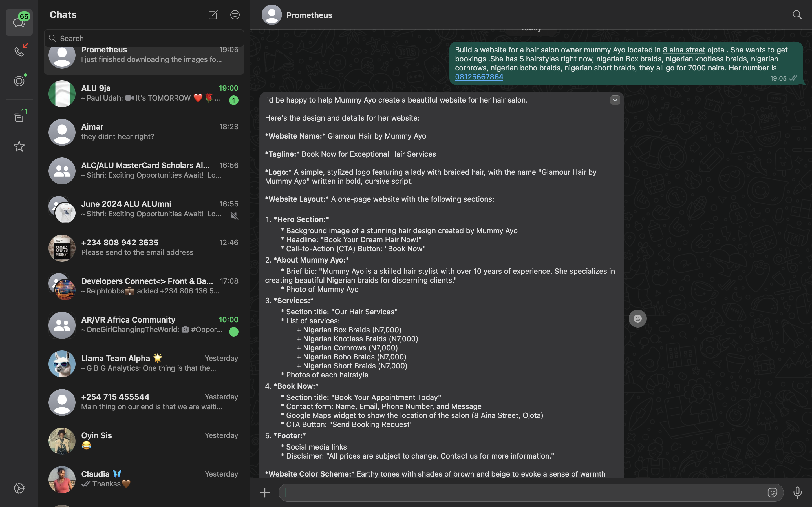Open the Calls tab in sidebar
The width and height of the screenshot is (812, 507).
[19, 51]
